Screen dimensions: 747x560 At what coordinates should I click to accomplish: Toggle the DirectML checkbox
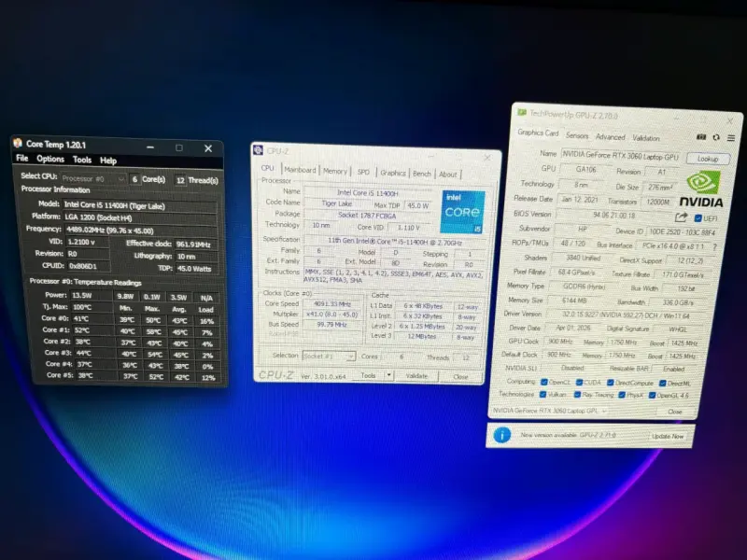pyautogui.click(x=662, y=384)
